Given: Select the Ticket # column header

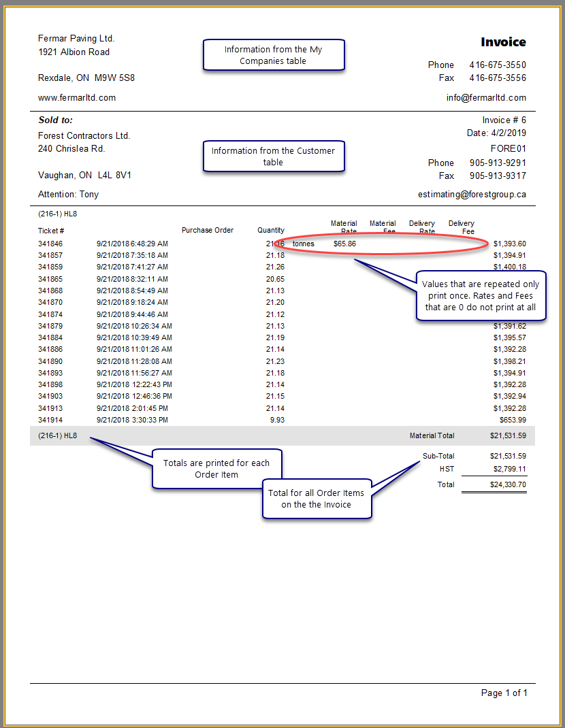Looking at the screenshot, I should click(x=51, y=231).
